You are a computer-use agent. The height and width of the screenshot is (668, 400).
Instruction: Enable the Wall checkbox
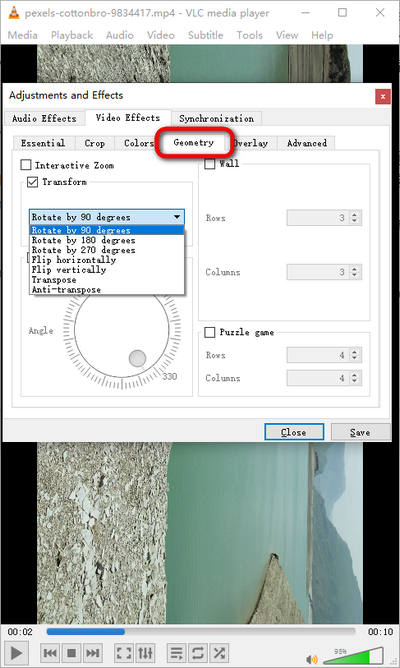(210, 164)
